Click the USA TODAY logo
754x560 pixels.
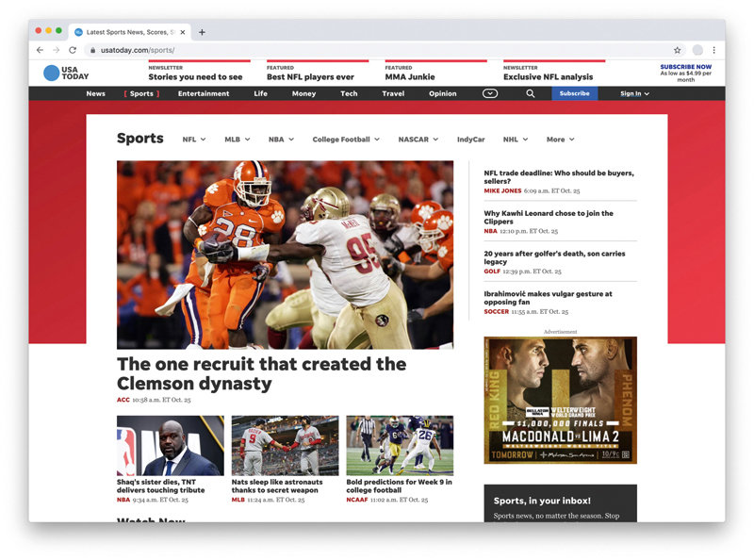point(66,73)
